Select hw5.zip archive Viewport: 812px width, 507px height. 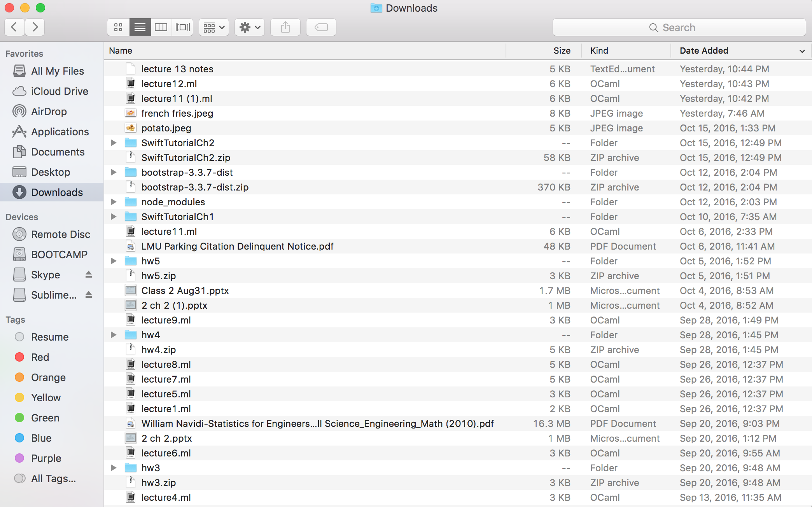(x=458, y=276)
